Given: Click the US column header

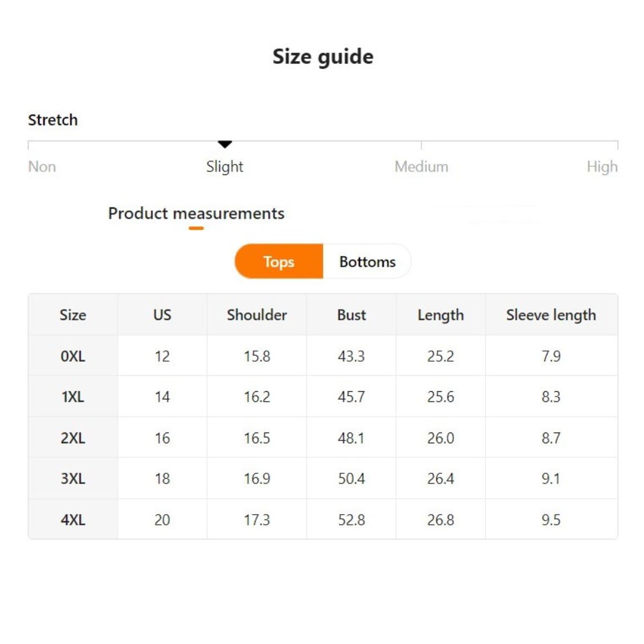Looking at the screenshot, I should 162,315.
